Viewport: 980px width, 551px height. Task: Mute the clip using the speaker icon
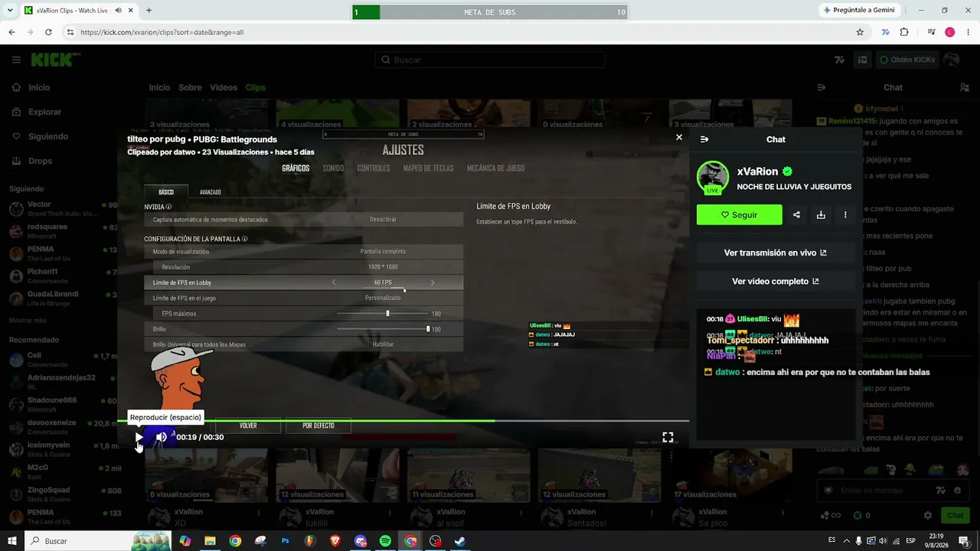tap(162, 437)
